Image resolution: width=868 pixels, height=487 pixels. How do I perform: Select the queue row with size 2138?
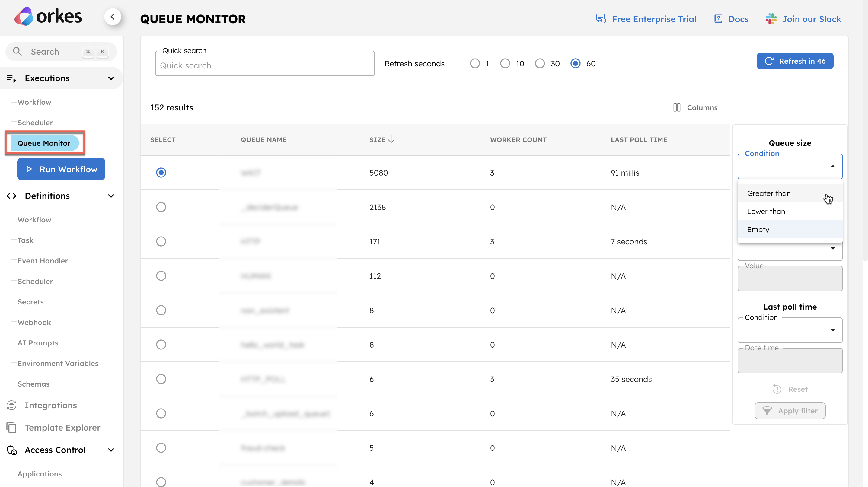161,207
